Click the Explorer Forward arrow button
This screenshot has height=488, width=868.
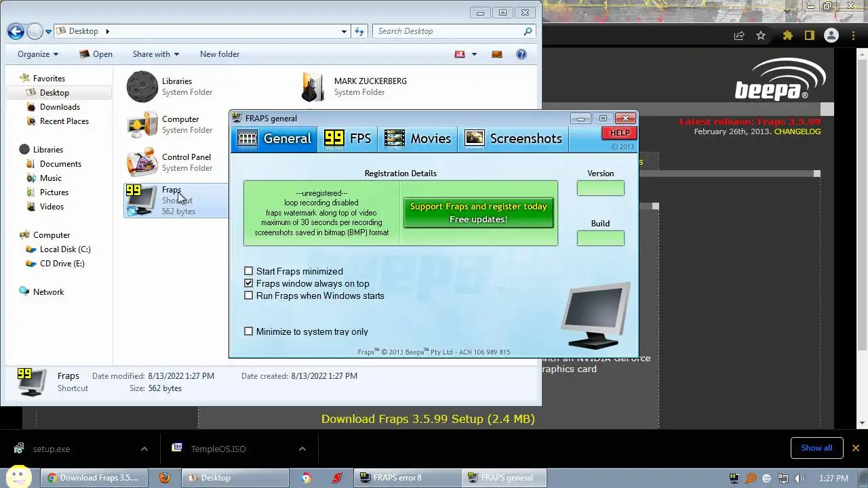pyautogui.click(x=35, y=31)
